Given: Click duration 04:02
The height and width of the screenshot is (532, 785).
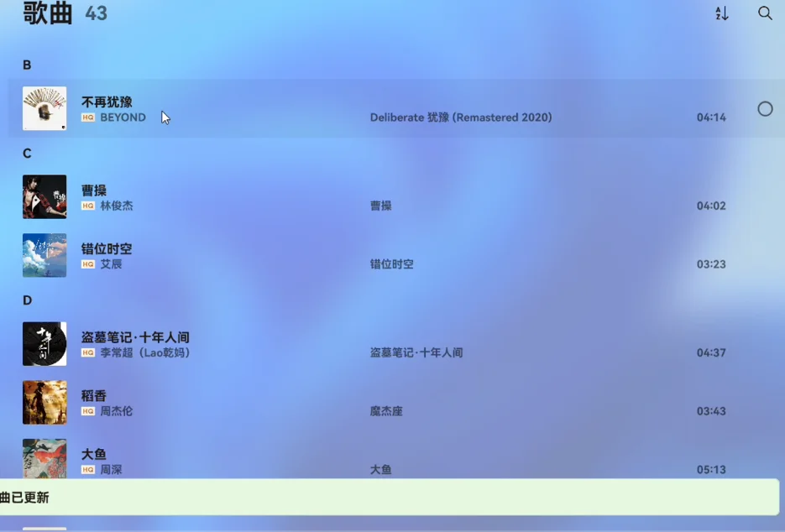Looking at the screenshot, I should click(711, 206).
